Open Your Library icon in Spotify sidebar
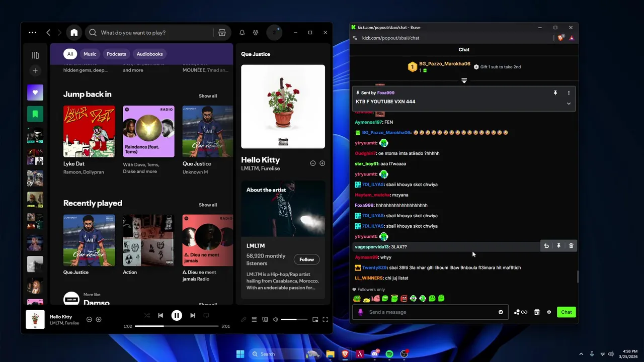The height and width of the screenshot is (362, 644). pyautogui.click(x=35, y=55)
